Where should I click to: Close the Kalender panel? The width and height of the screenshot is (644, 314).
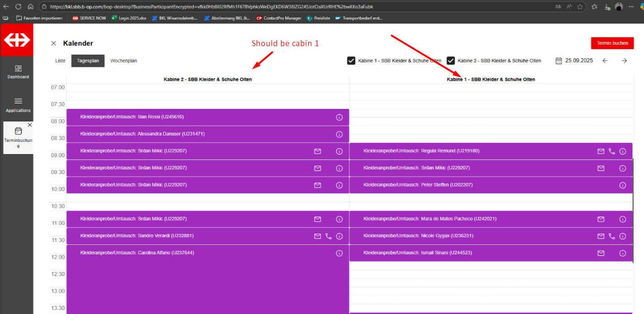tap(54, 43)
